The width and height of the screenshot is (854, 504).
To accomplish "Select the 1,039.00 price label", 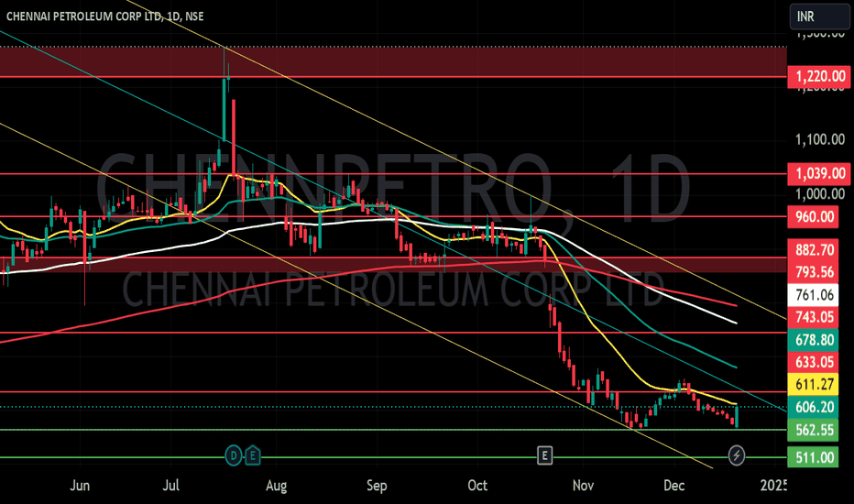I will tap(818, 174).
